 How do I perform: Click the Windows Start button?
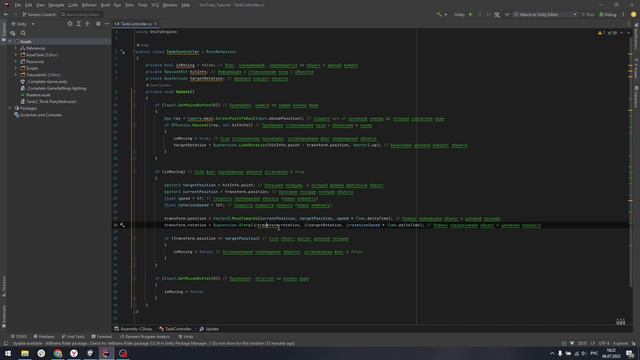(8, 353)
